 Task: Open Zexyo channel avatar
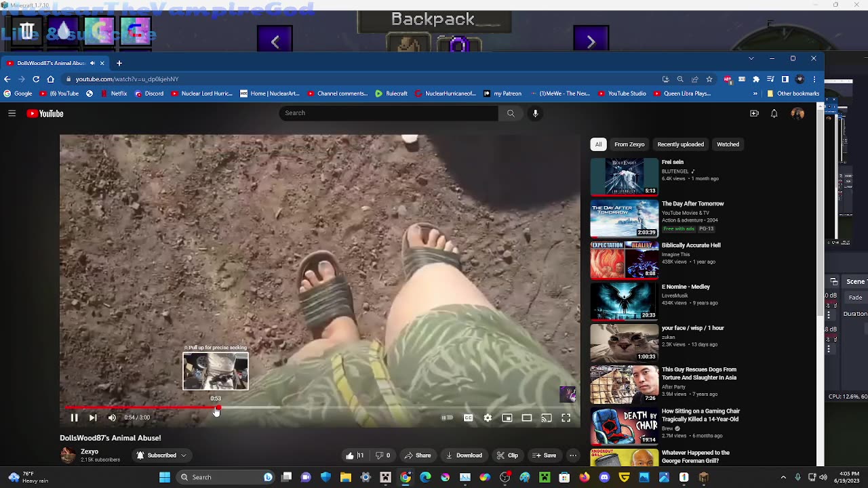click(68, 455)
